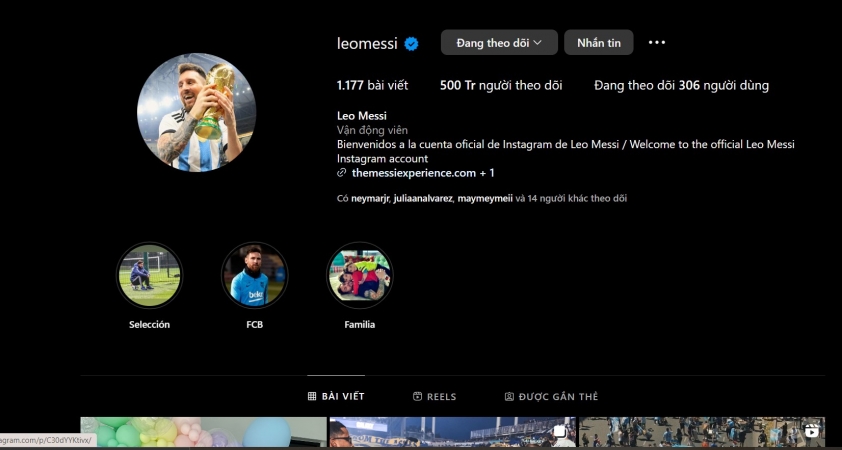Viewport: 842px width, 450px height.
Task: Open the themessiexperience.com + 1 link
Action: (423, 173)
